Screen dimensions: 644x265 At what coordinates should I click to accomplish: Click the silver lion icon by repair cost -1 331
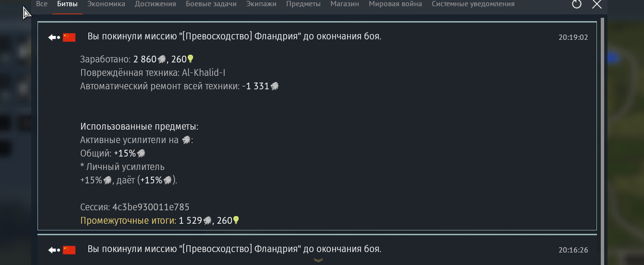274,86
